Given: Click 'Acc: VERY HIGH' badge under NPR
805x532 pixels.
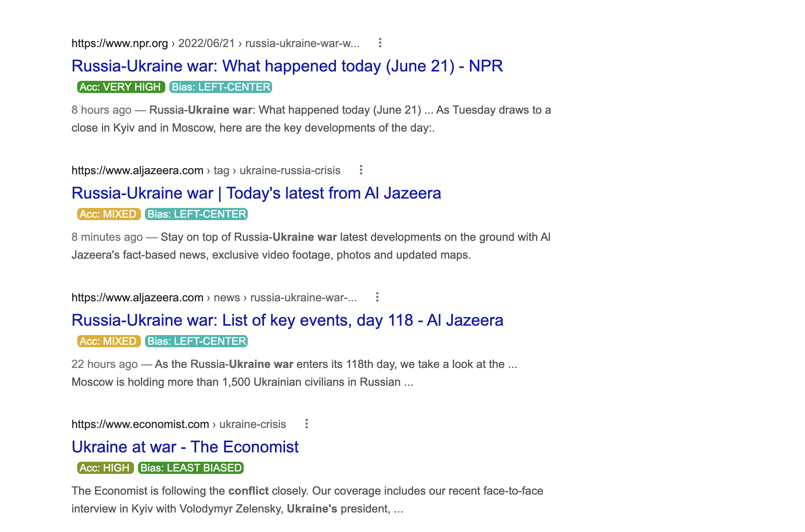Looking at the screenshot, I should (121, 87).
